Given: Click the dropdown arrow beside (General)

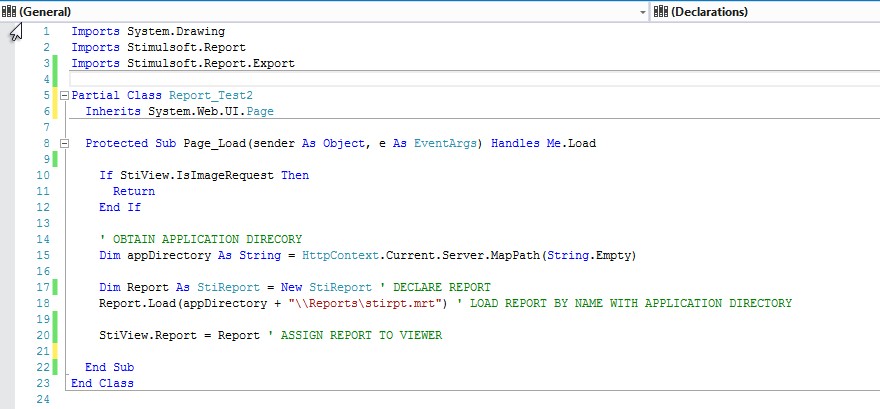Looking at the screenshot, I should [643, 12].
